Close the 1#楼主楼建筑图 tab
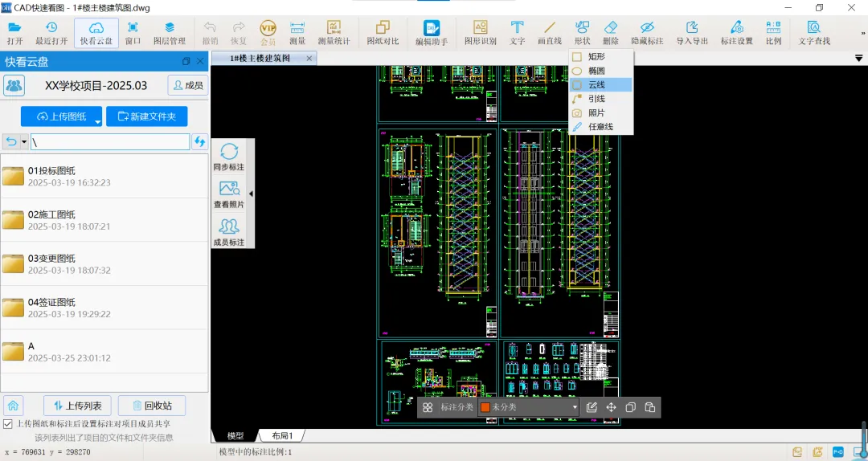Image resolution: width=868 pixels, height=461 pixels. point(309,58)
